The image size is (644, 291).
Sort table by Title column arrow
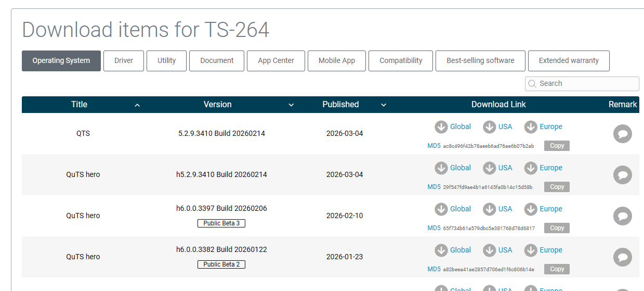137,105
